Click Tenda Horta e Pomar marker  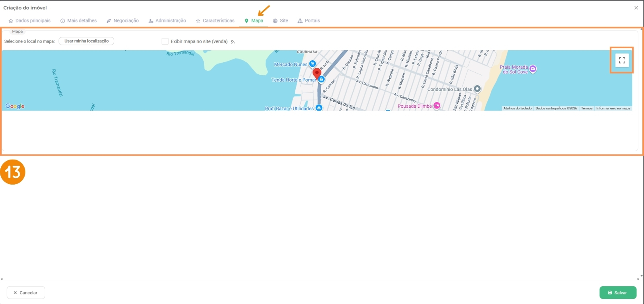pyautogui.click(x=321, y=80)
